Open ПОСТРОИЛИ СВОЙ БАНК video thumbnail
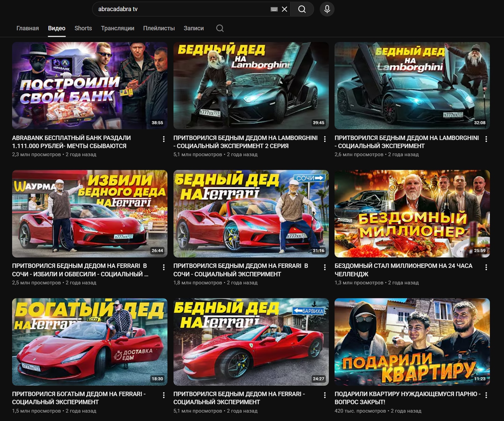Viewport: 504px width, 421px height. point(90,85)
